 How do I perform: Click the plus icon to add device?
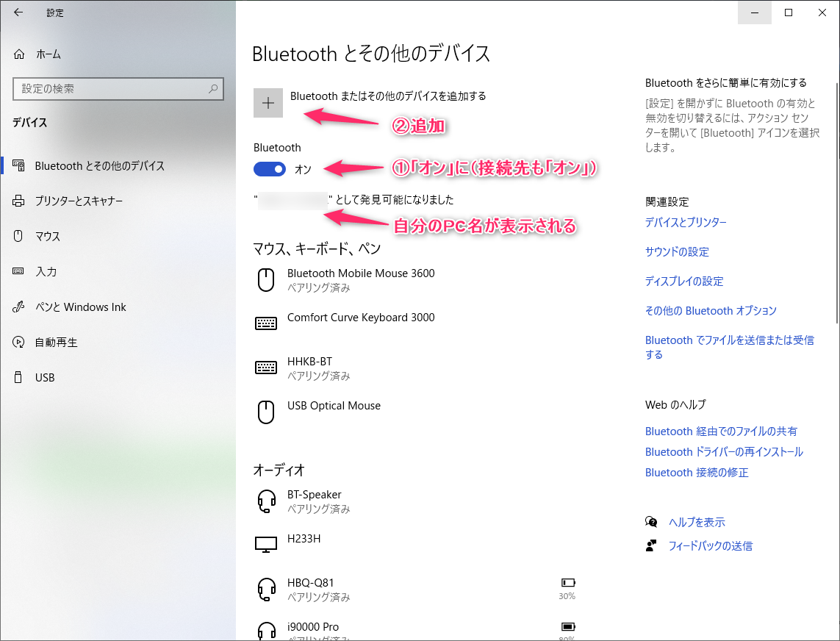pyautogui.click(x=268, y=103)
